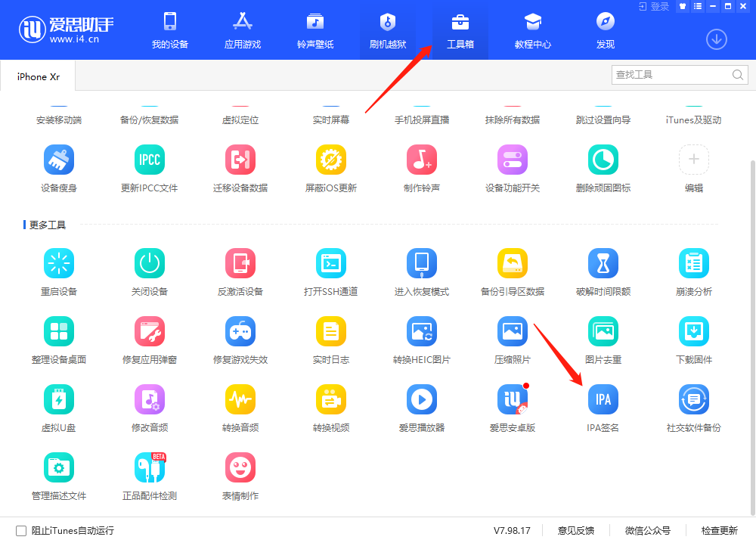This screenshot has height=543, width=756.
Task: Open the 表情制作 emoji maker
Action: point(240,467)
